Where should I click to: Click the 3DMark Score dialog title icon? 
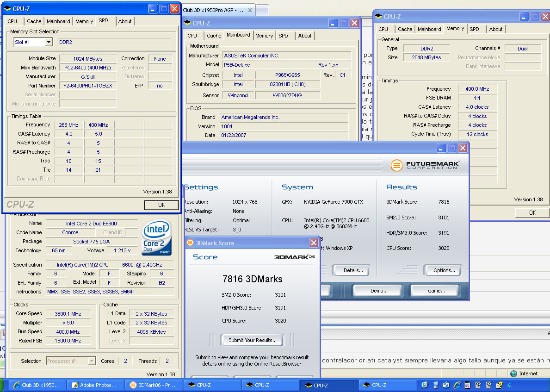pos(190,243)
